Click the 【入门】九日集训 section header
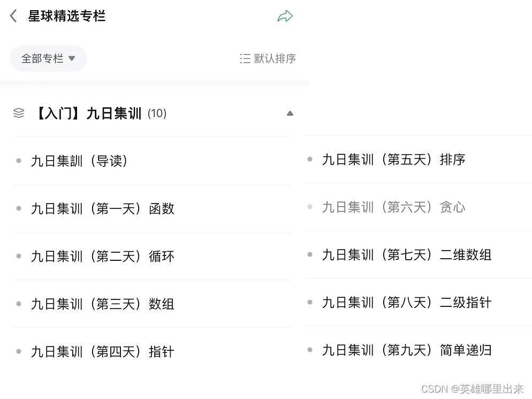 88,113
